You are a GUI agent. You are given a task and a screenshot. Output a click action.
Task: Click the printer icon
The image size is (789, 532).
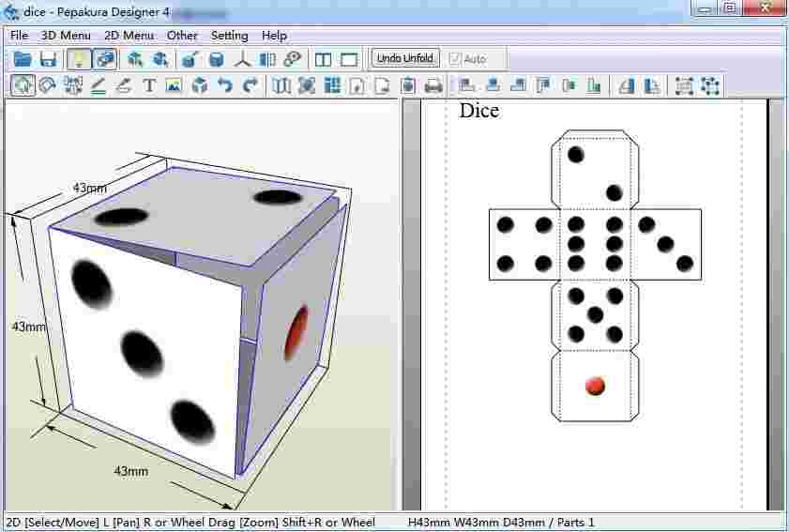coord(433,85)
